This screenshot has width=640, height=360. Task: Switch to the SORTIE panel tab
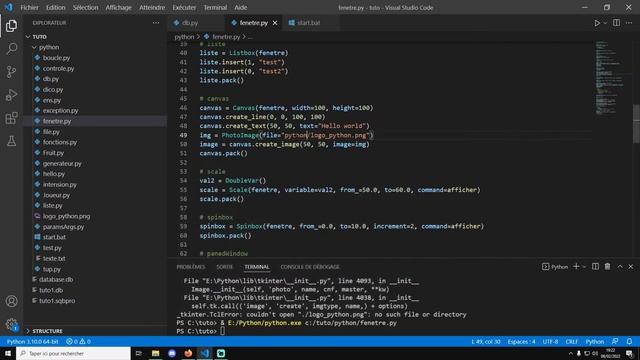point(224,267)
